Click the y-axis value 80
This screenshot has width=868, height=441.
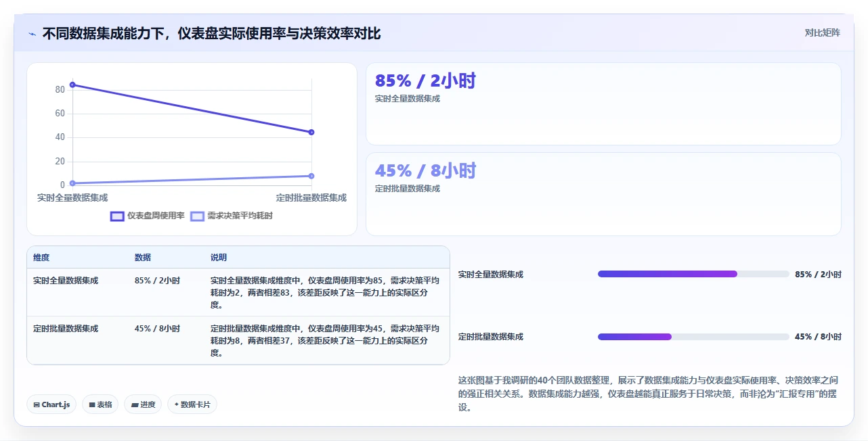click(x=60, y=89)
